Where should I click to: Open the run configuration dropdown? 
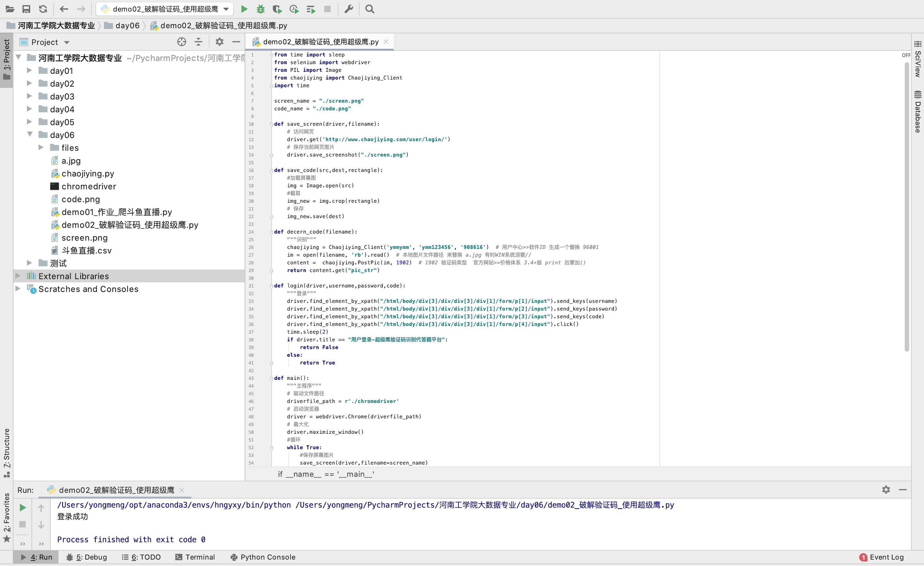click(225, 9)
